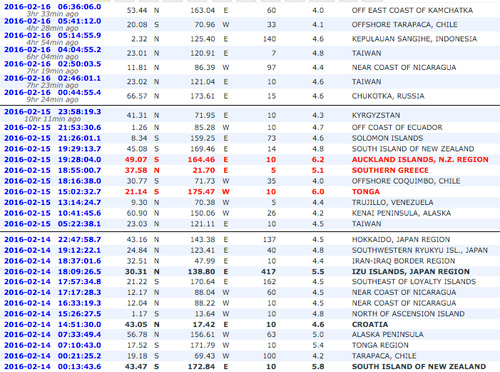Click the KYRGYZSTAN region name
The image size is (500, 372).
point(376,115)
